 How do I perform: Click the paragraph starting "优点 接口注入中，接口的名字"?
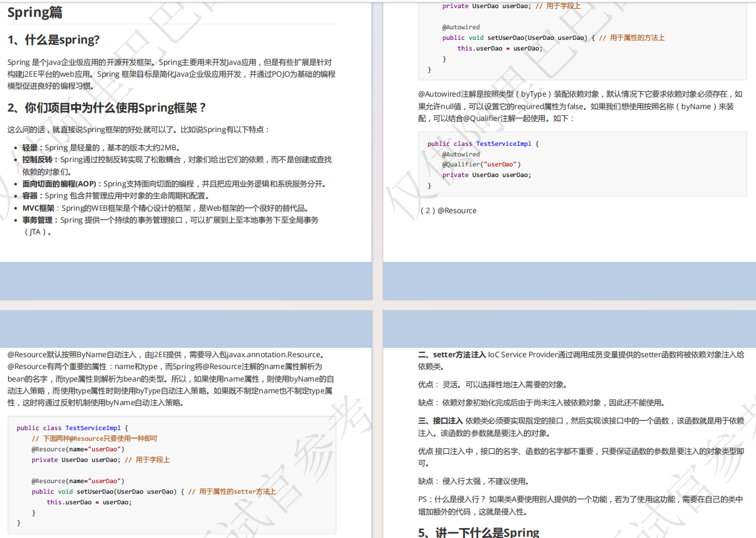click(580, 457)
